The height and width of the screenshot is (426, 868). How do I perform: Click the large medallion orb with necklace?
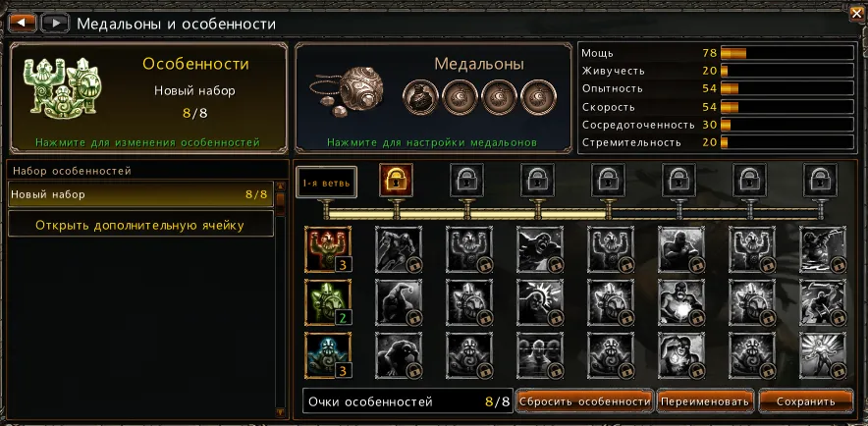pyautogui.click(x=347, y=91)
